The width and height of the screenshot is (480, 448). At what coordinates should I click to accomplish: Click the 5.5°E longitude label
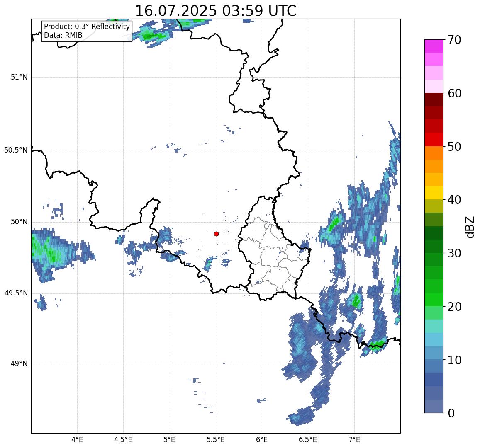(216, 440)
